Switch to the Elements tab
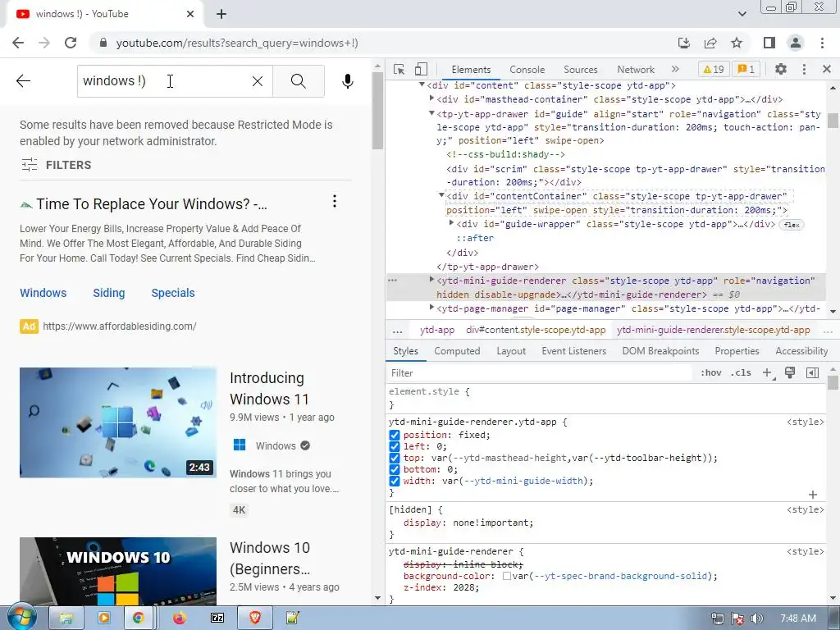Screen dimensions: 840x630 471,70
